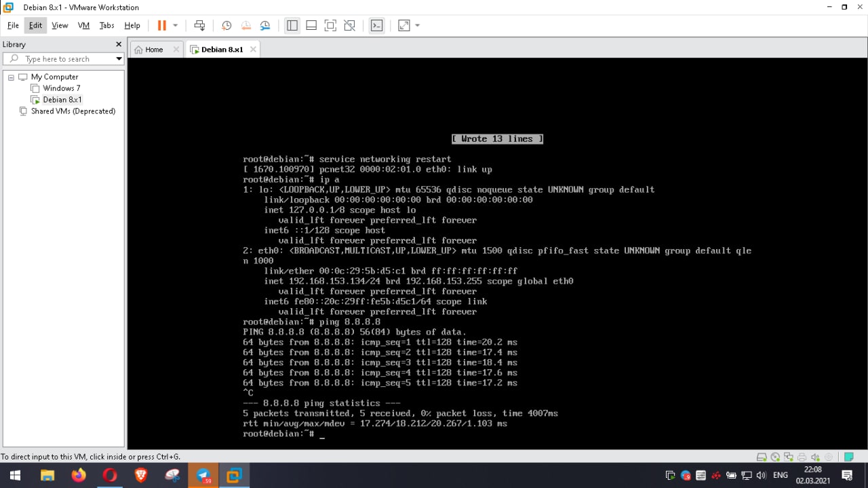Toggle the thumbnail bar view
Viewport: 868px width, 488px height.
pos(311,25)
